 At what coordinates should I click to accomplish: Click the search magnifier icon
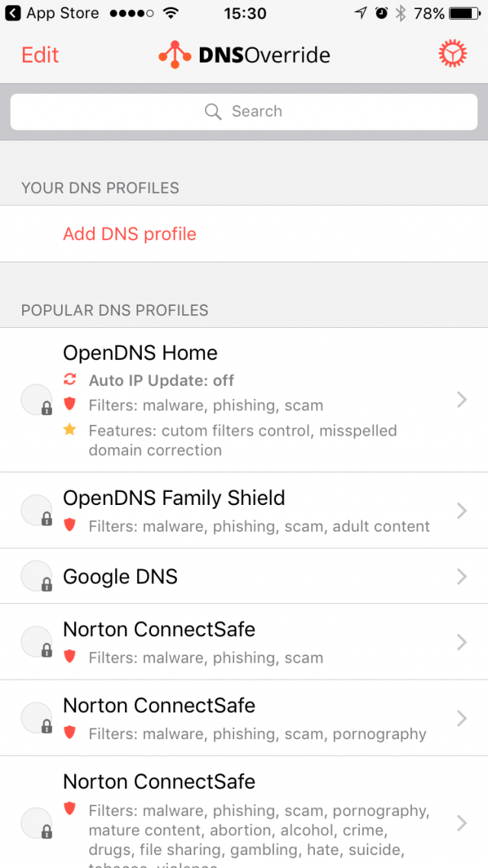click(213, 111)
